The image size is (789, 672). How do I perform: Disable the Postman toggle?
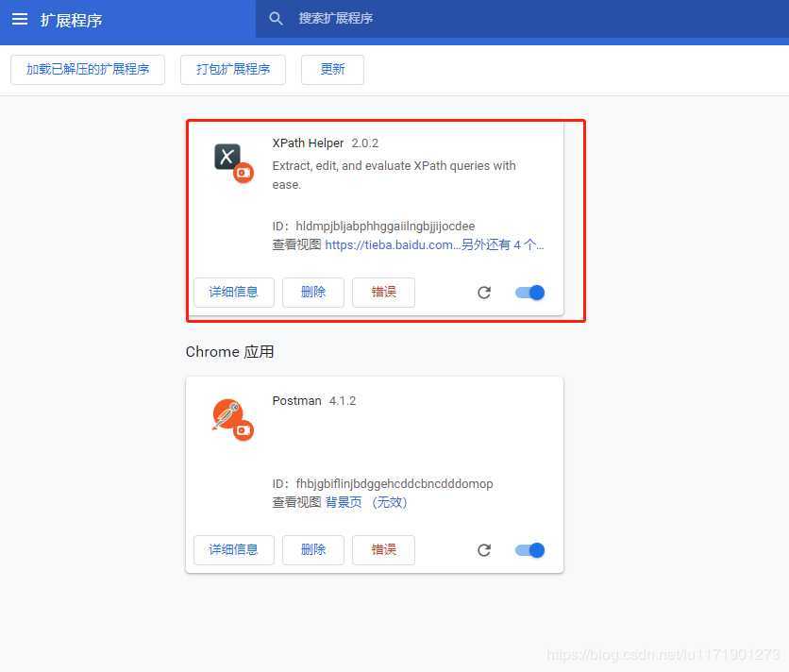(529, 550)
